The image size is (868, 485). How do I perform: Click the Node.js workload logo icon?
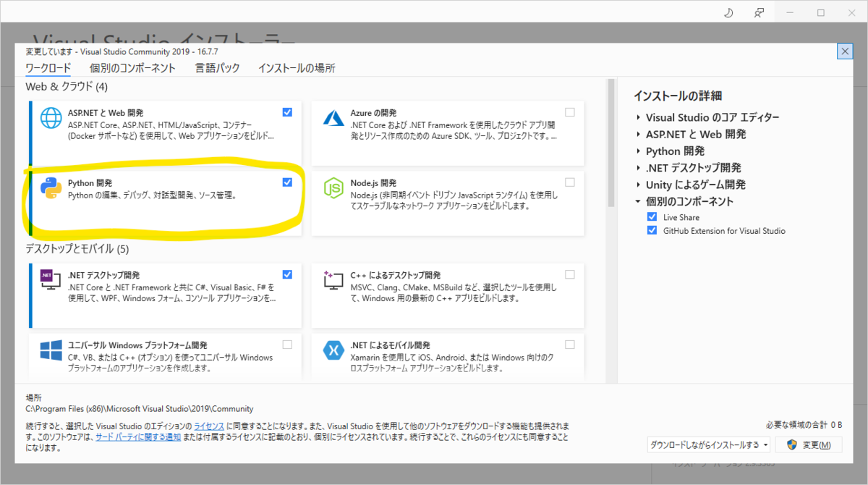point(333,188)
